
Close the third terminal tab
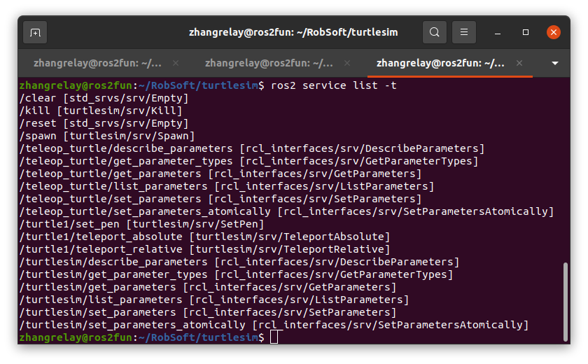pyautogui.click(x=519, y=64)
